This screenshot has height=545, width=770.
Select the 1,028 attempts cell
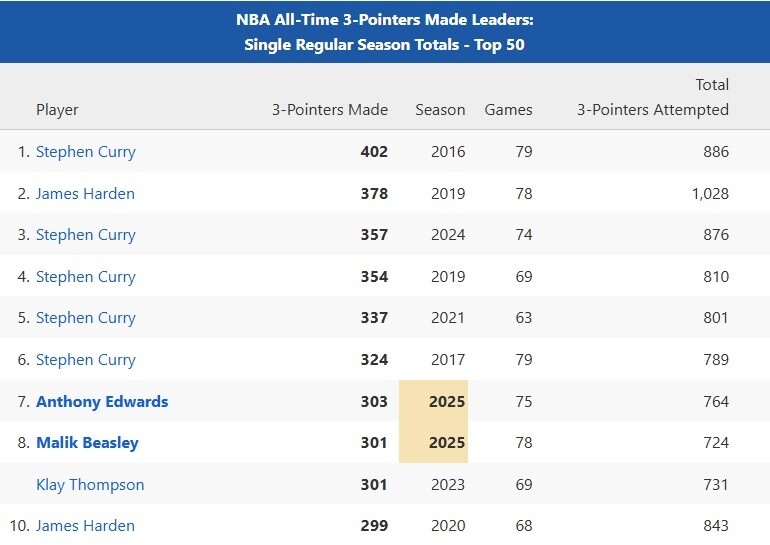pos(709,194)
